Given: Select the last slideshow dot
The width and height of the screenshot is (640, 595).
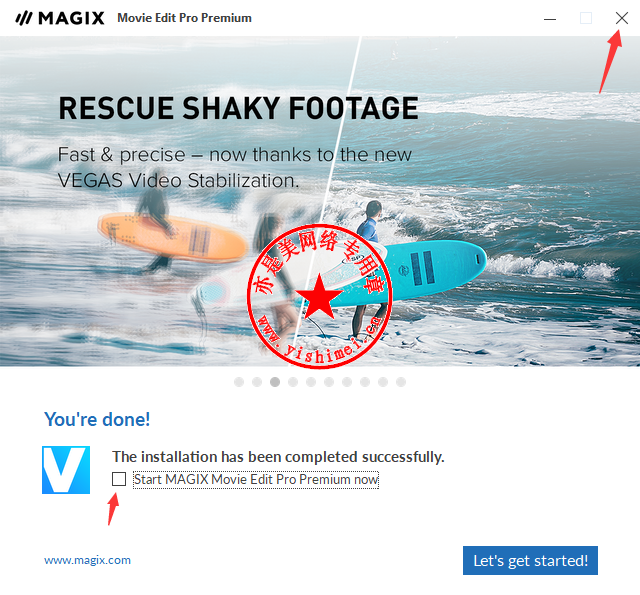Looking at the screenshot, I should [401, 382].
